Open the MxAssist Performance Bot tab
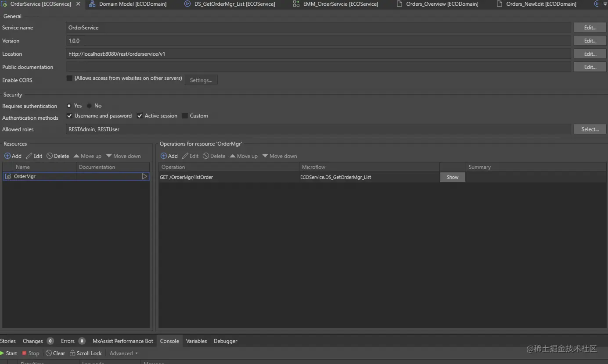Screen dimensions: 608x364 [123, 341]
